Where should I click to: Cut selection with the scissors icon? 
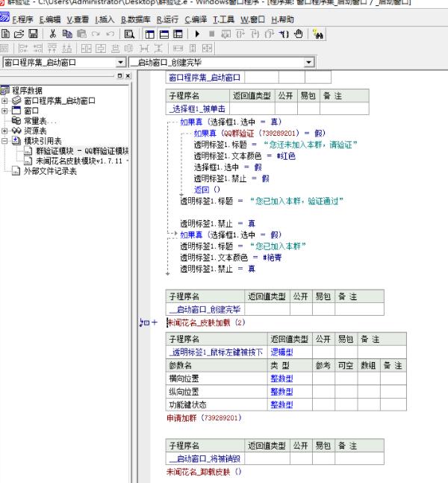[53, 34]
